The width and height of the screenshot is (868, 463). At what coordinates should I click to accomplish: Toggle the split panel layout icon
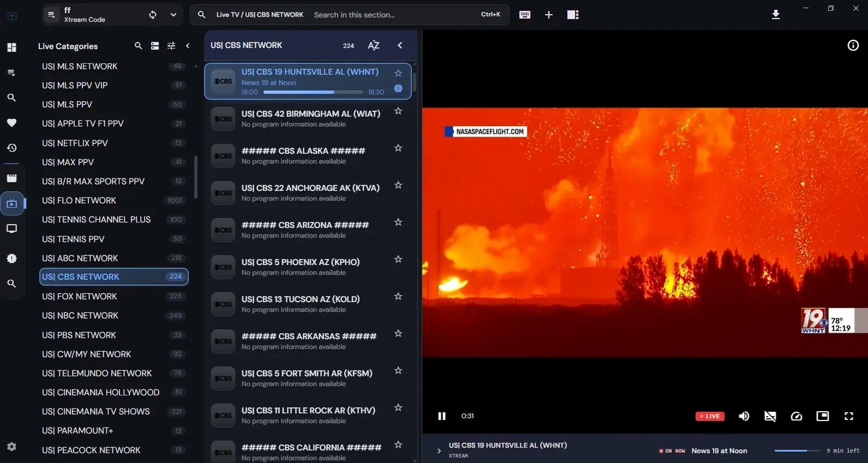[573, 15]
